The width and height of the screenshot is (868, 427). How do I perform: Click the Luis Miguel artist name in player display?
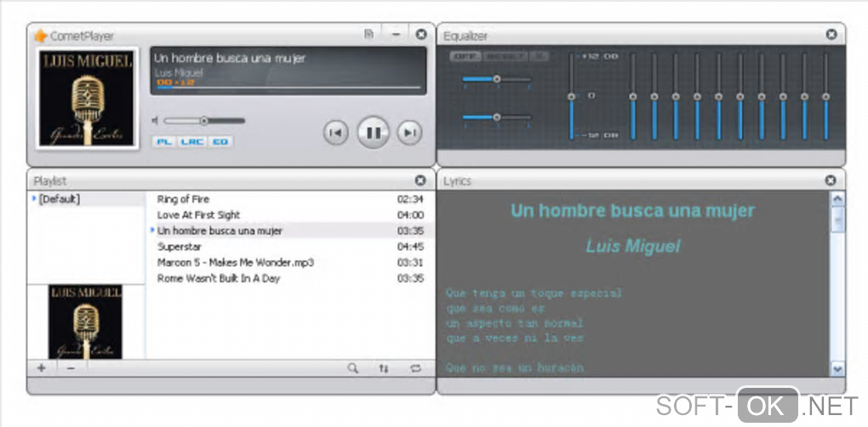point(178,72)
